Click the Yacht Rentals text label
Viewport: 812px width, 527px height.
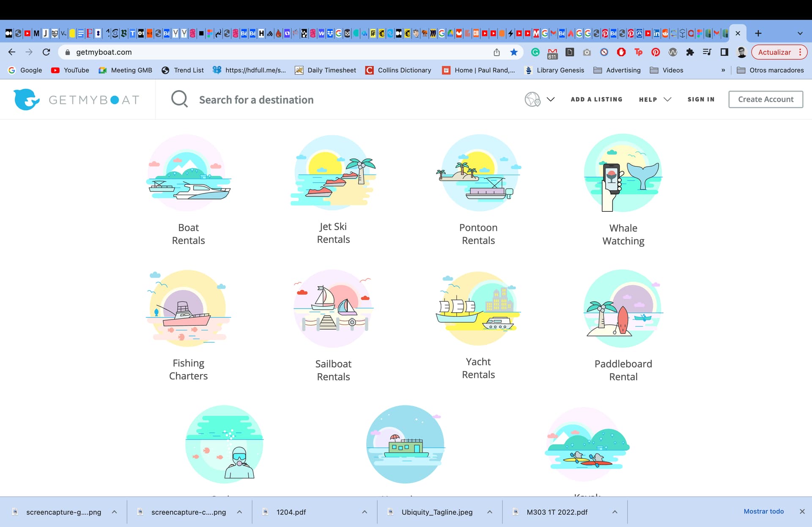(478, 368)
